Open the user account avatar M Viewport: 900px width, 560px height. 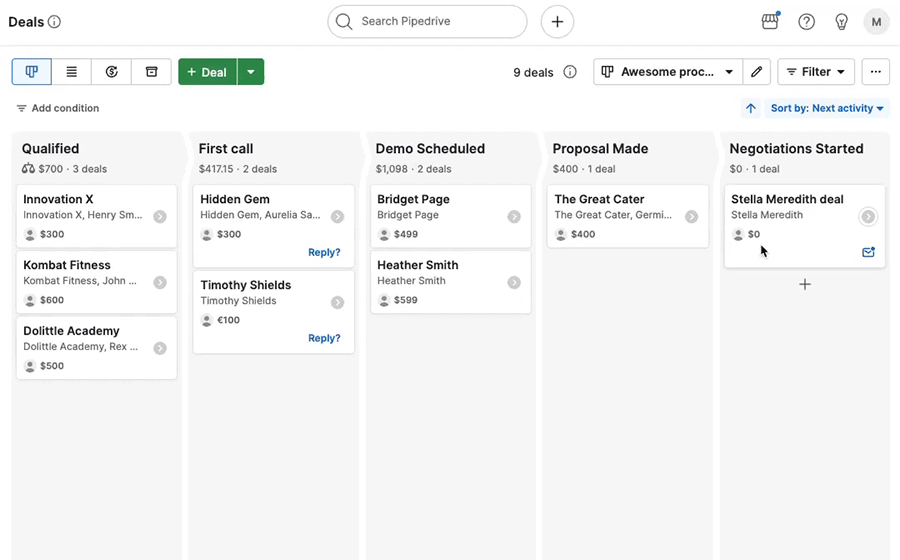click(876, 22)
